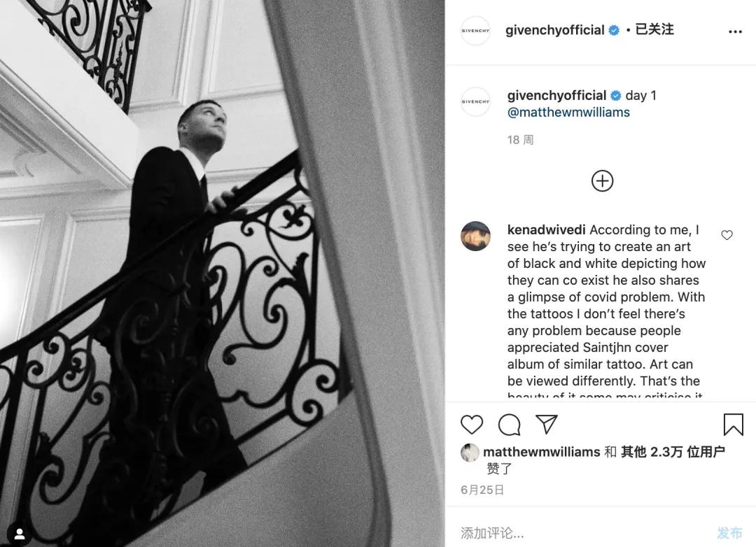Share post using paper plane icon
Viewport: 756px width, 547px height.
click(x=547, y=424)
